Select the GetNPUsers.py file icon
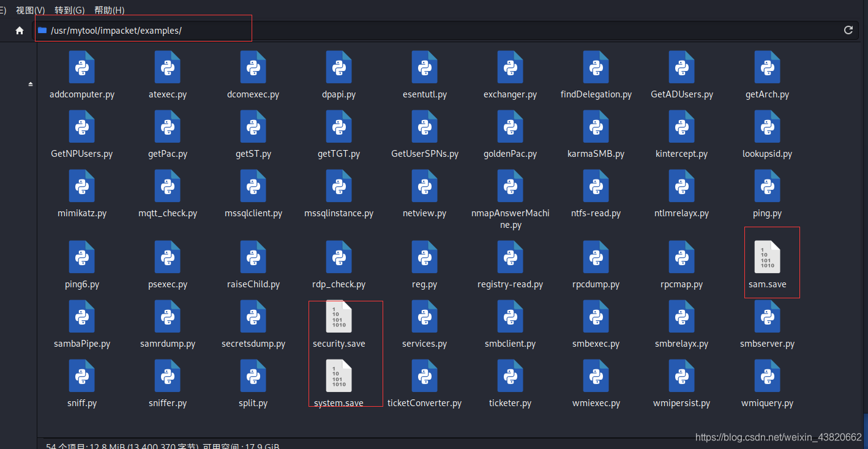The height and width of the screenshot is (449, 868). click(82, 127)
